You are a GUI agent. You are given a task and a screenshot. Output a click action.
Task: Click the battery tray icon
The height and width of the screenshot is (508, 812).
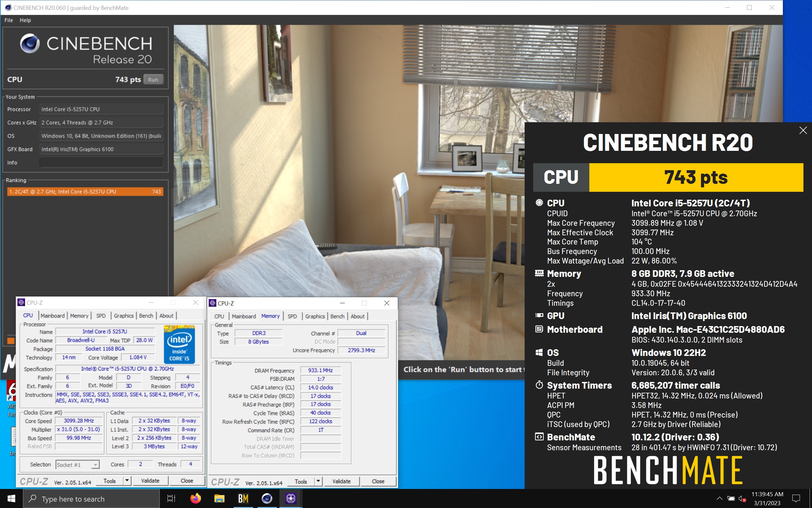pyautogui.click(x=731, y=498)
